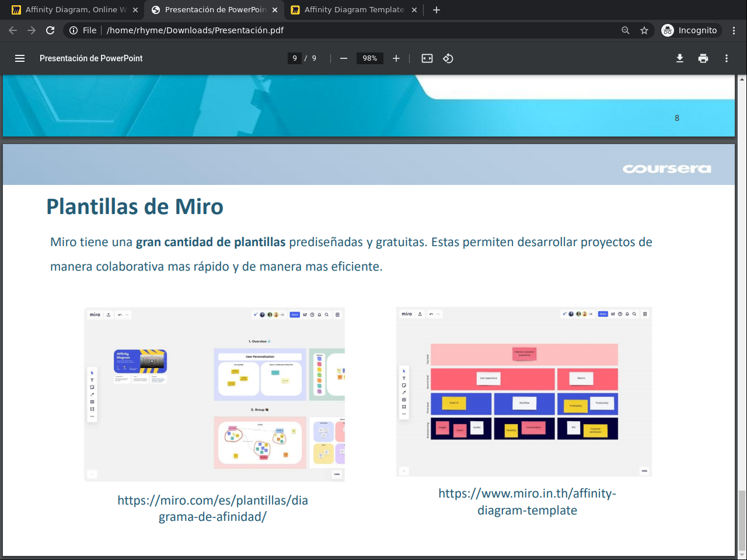This screenshot has height=560, width=747.
Task: Click the right Miro template screenshot
Action: coord(524,392)
